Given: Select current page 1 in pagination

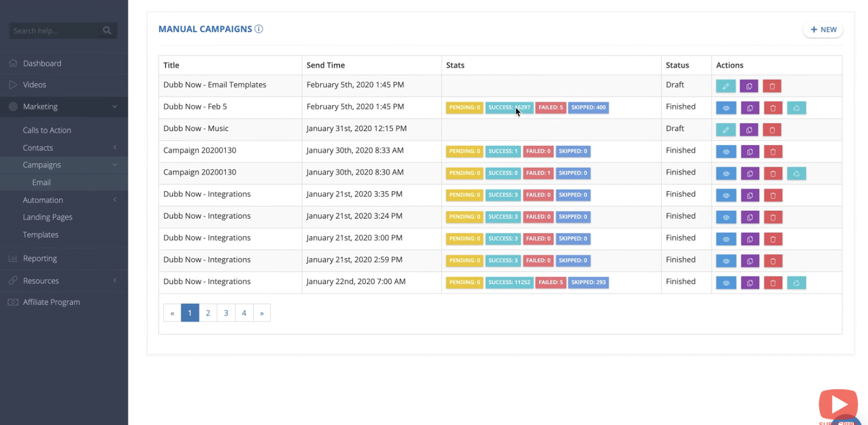Looking at the screenshot, I should [190, 313].
